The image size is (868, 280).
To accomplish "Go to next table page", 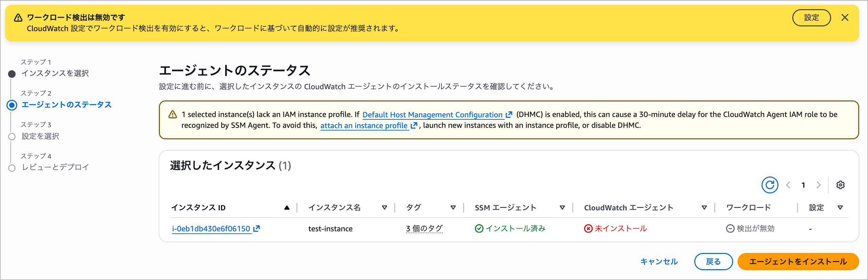I will 818,185.
